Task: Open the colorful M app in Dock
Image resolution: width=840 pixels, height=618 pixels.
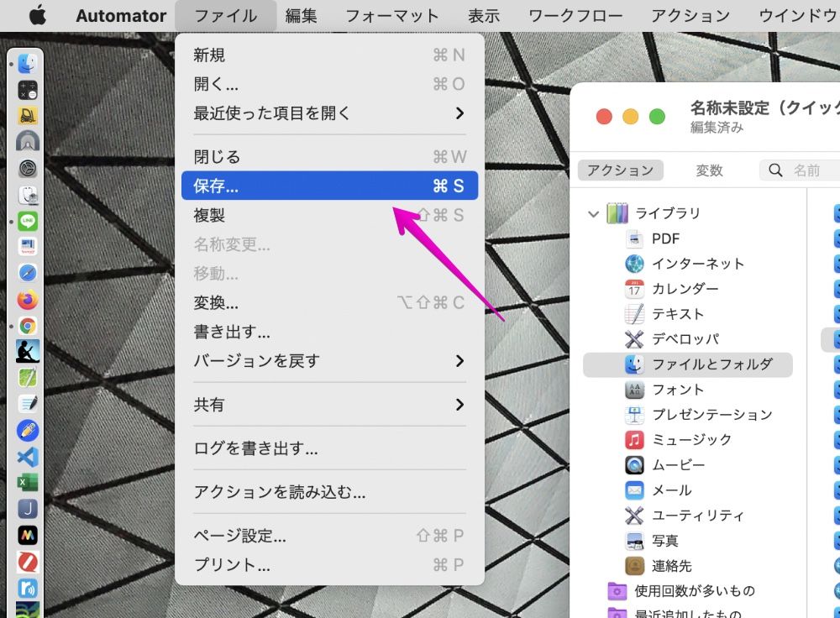Action: pyautogui.click(x=28, y=535)
